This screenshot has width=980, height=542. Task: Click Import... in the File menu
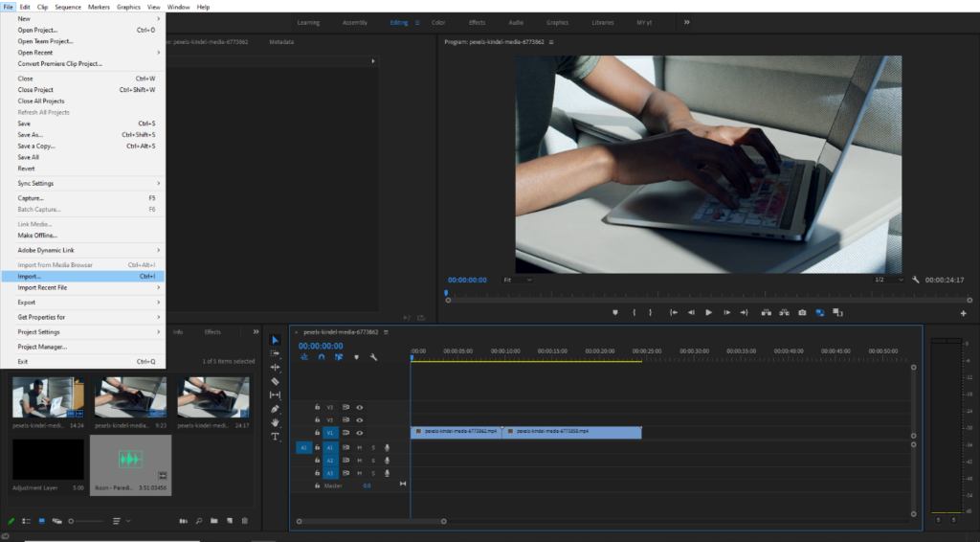click(x=30, y=276)
